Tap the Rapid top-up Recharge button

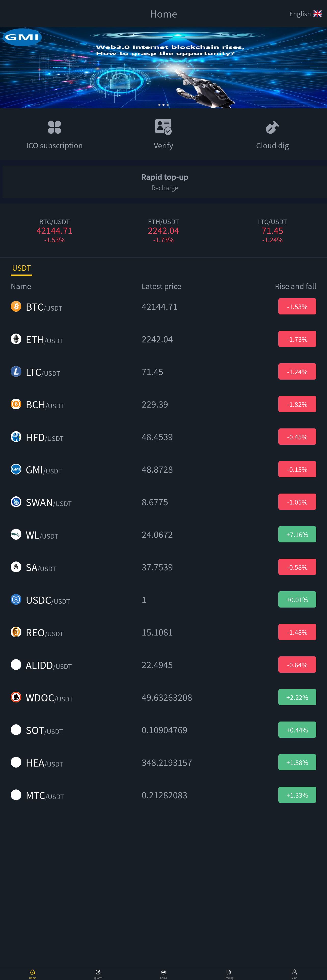point(165,182)
